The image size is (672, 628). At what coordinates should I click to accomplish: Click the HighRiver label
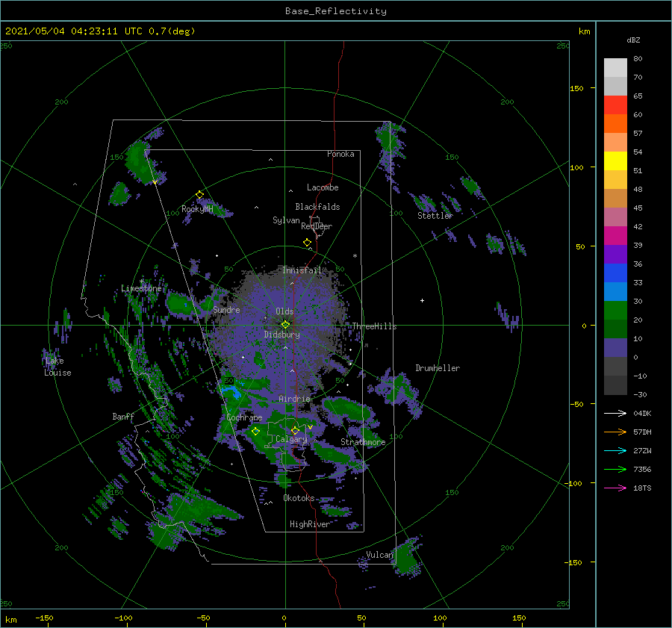coord(310,524)
